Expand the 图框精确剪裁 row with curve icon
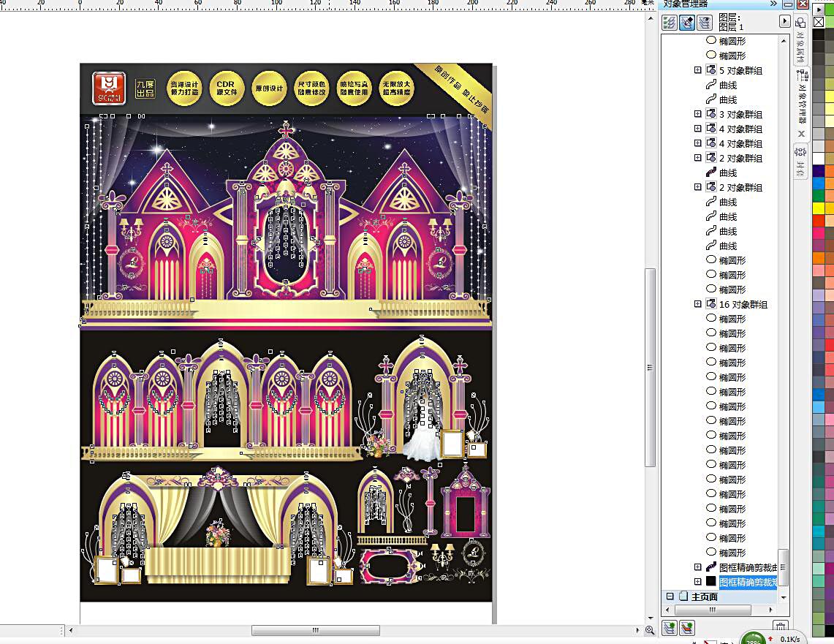 point(698,567)
